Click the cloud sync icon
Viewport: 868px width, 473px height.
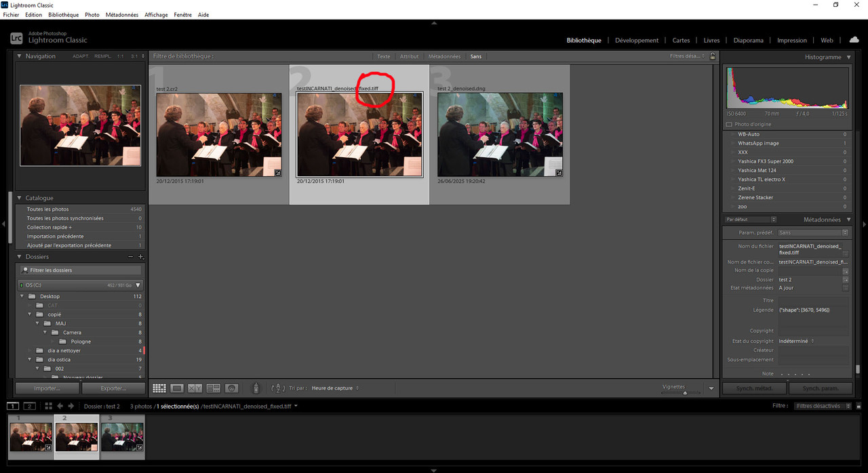click(854, 40)
